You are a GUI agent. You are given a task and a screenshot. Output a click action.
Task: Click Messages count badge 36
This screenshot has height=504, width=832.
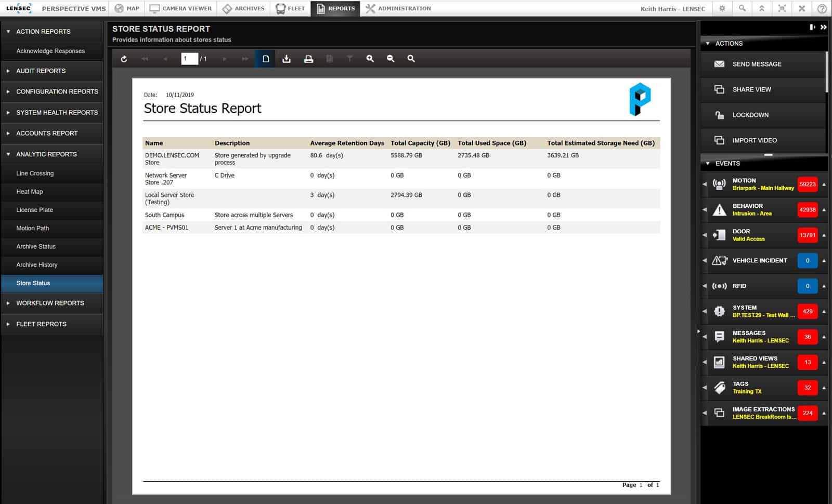[808, 337]
